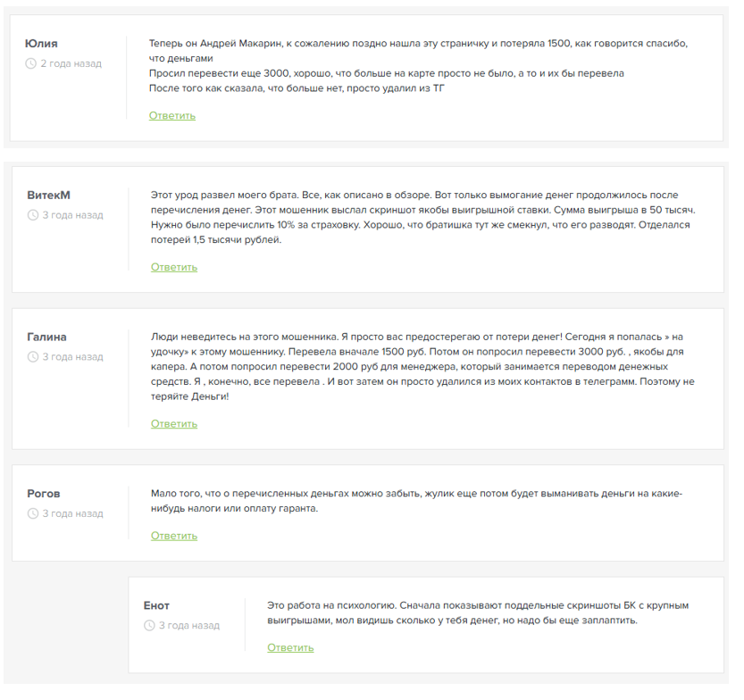Click the clock icon under ВитекМ's name
The width and height of the screenshot is (744, 700).
coord(33,215)
